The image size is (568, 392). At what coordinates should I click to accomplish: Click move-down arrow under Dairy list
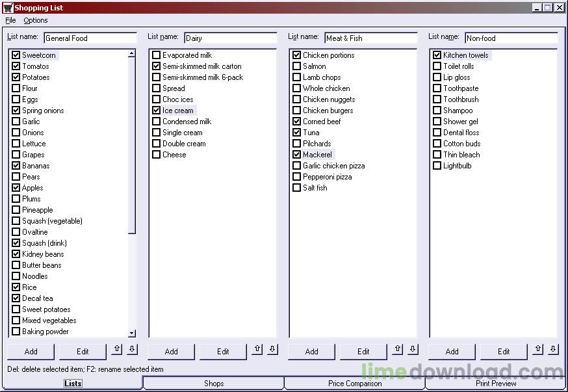(272, 350)
